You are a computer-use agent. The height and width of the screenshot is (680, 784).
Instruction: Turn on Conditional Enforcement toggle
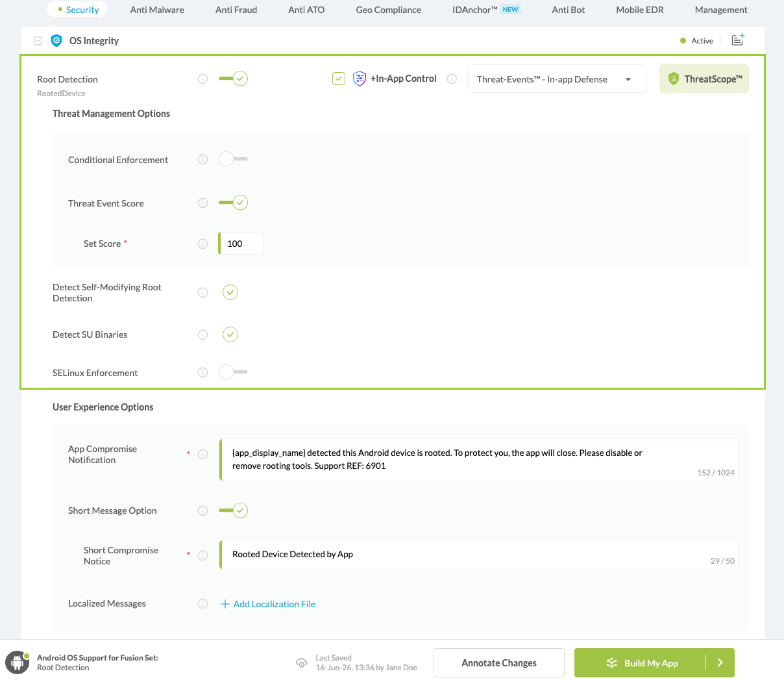pyautogui.click(x=233, y=159)
